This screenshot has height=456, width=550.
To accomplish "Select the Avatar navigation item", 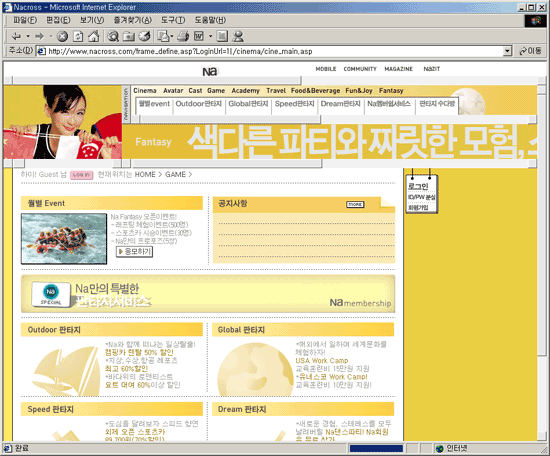I will (173, 91).
